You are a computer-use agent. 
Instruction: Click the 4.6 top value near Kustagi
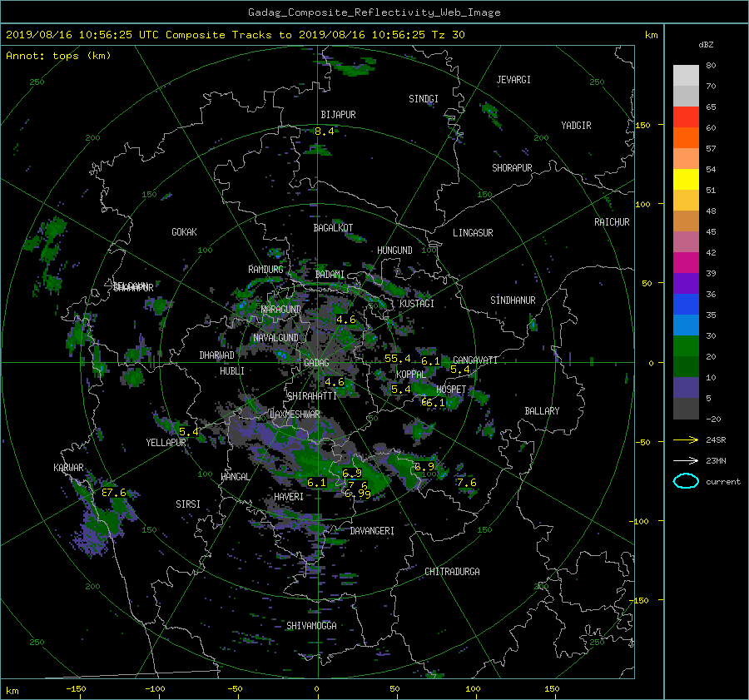346,319
